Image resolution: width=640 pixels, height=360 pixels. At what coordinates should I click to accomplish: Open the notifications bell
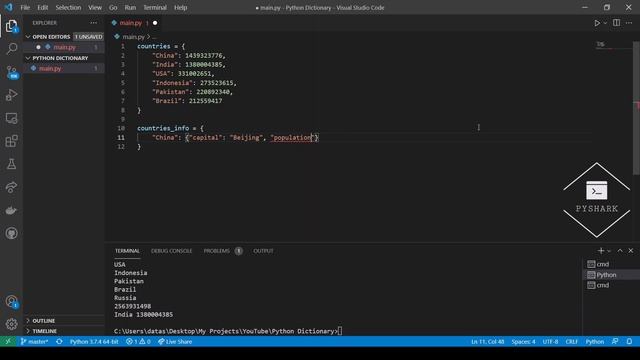coord(629,342)
